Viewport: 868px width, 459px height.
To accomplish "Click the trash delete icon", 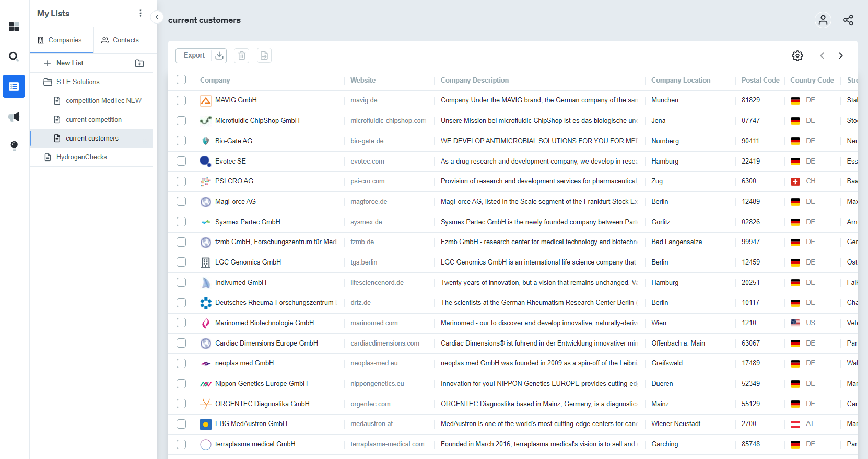I will [x=241, y=55].
